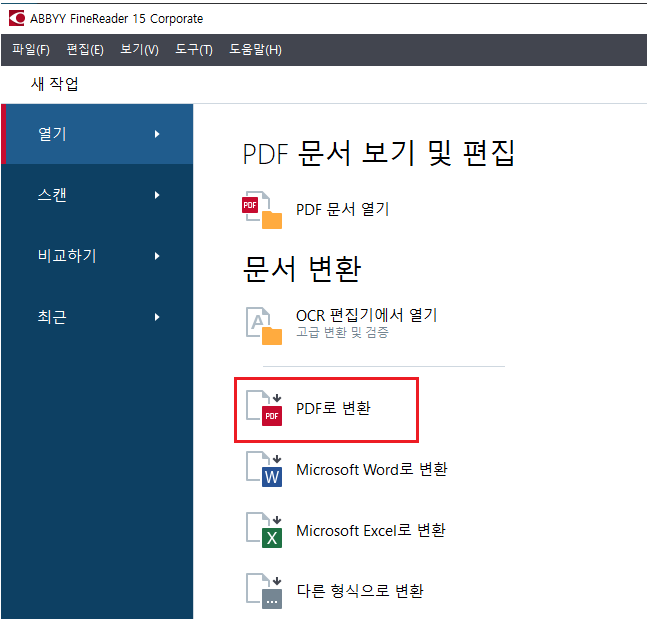Open the 편집(E) menu
Image resolution: width=657 pixels, height=625 pixels.
[x=85, y=50]
